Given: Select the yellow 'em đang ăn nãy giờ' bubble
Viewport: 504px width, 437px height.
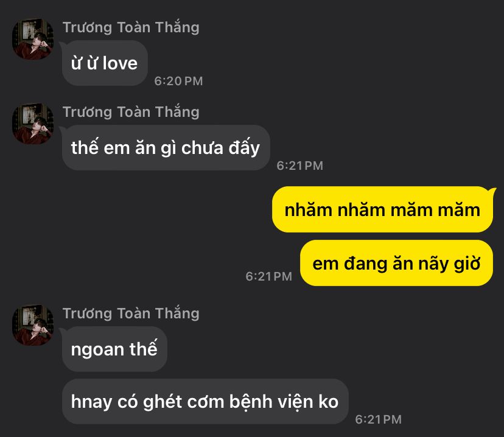Looking at the screenshot, I should point(397,263).
